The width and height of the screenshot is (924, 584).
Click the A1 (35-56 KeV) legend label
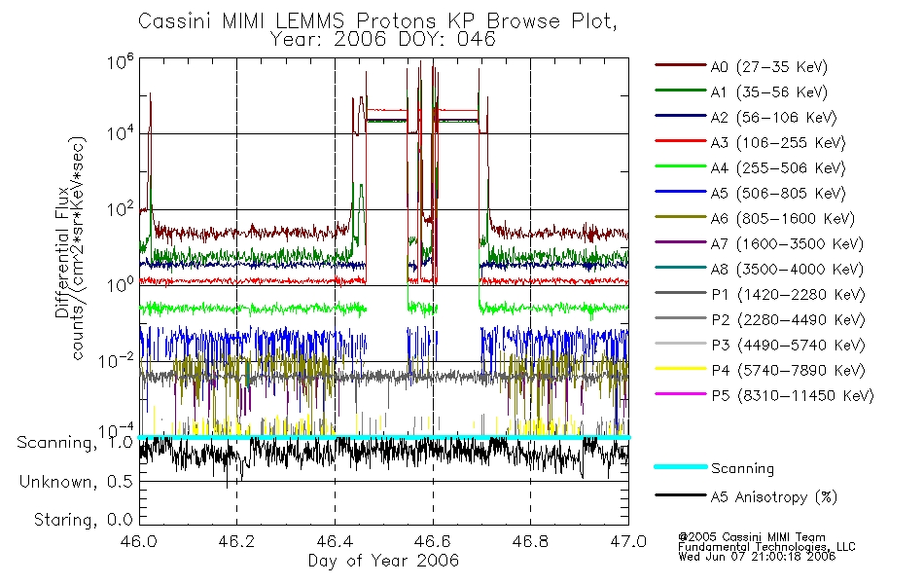(x=769, y=92)
